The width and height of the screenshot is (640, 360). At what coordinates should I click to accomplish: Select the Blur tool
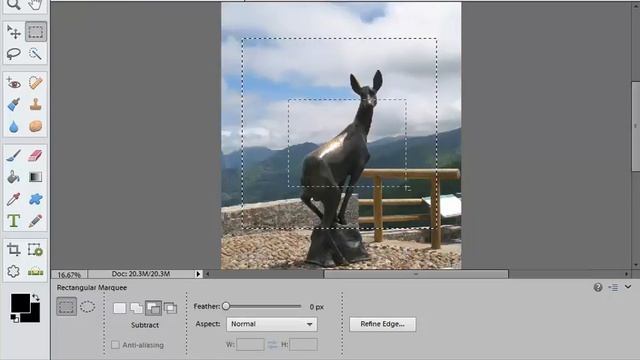(x=13, y=126)
